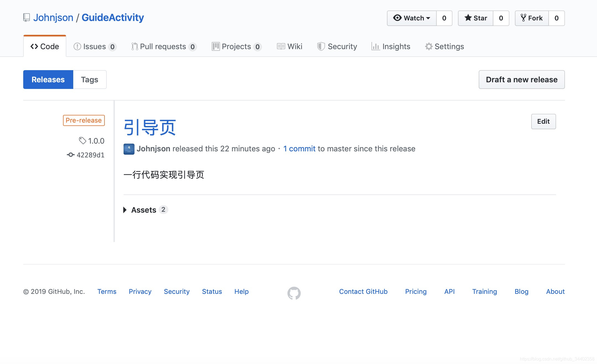Screen dimensions: 597x364
Task: Click the Issues exclamation icon
Action: coord(78,46)
